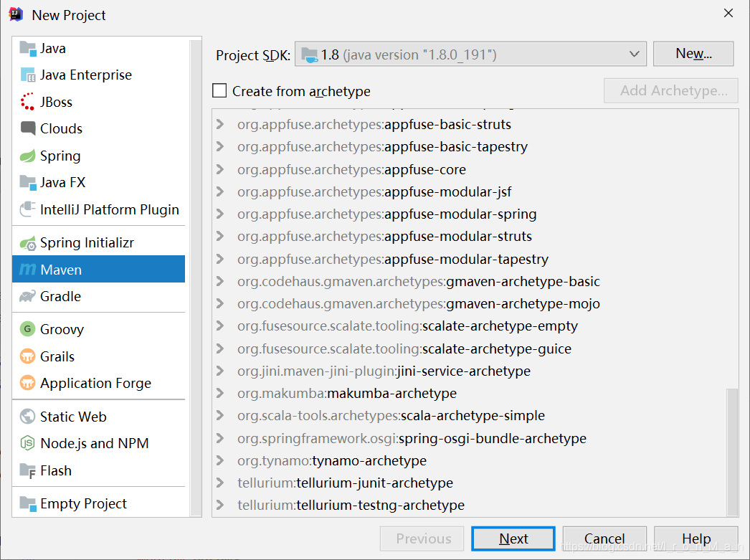The image size is (750, 560).
Task: Expand gmaven-archetype-mojo chevron
Action: [x=220, y=304]
